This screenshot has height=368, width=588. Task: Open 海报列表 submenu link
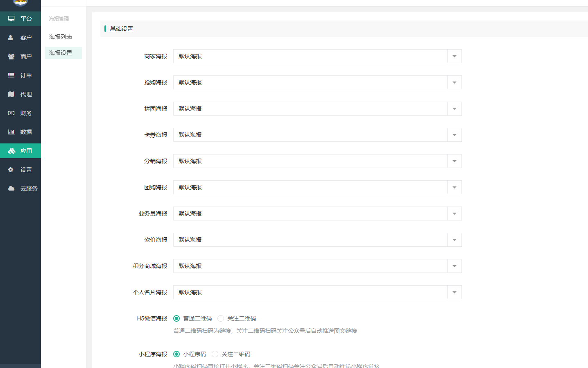(x=61, y=37)
